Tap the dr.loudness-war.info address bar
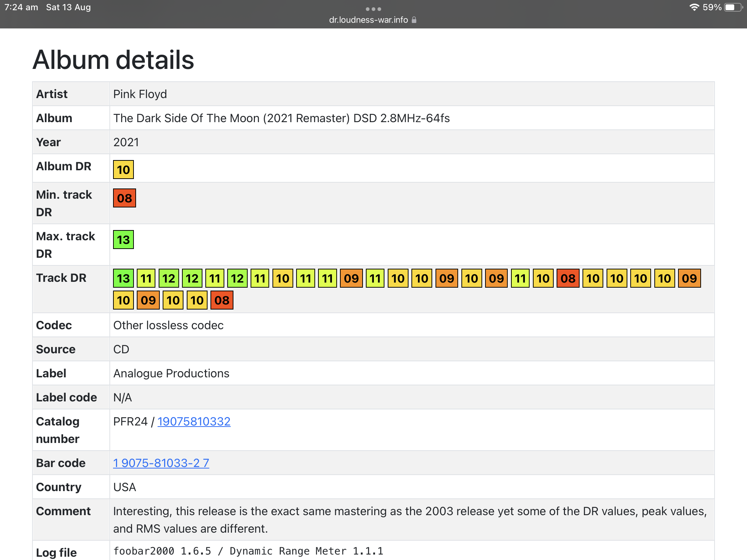The height and width of the screenshot is (560, 747). 368,20
